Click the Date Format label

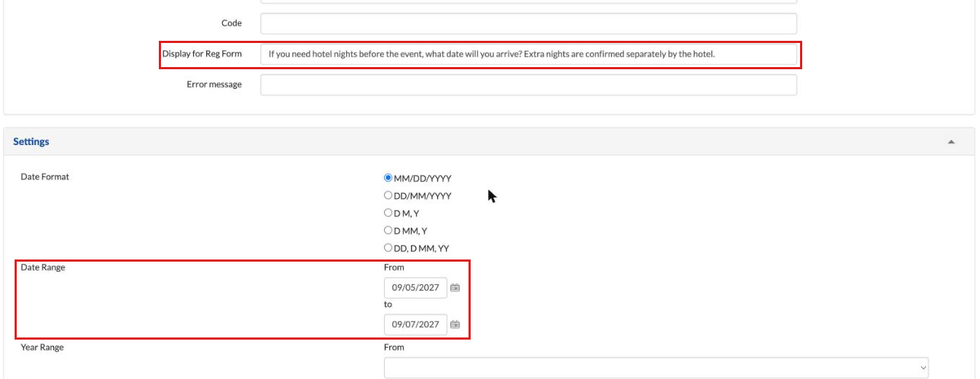(45, 177)
